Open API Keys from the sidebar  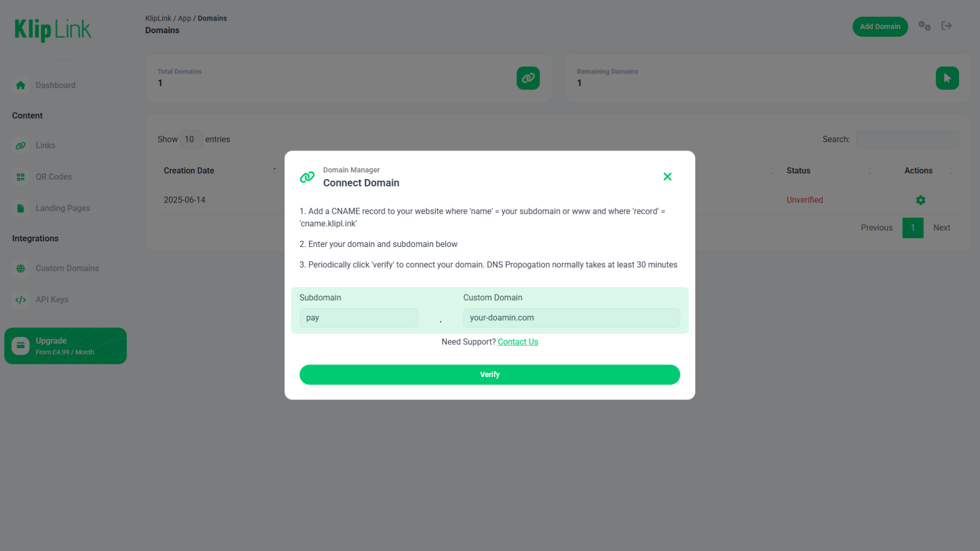52,299
